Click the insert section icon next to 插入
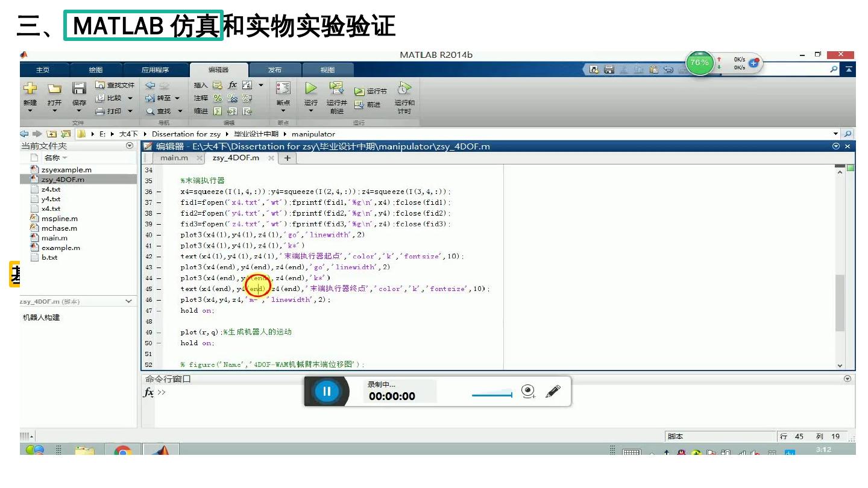The image size is (868, 488). [x=217, y=85]
